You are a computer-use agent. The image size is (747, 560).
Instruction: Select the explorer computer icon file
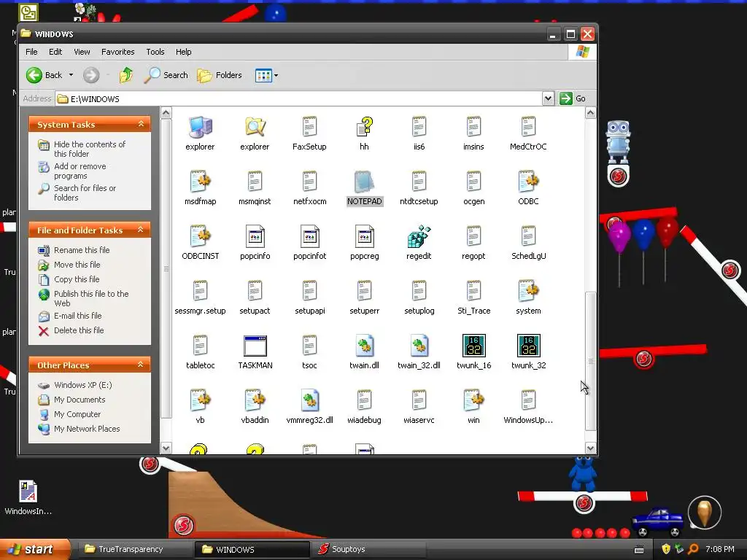(200, 127)
